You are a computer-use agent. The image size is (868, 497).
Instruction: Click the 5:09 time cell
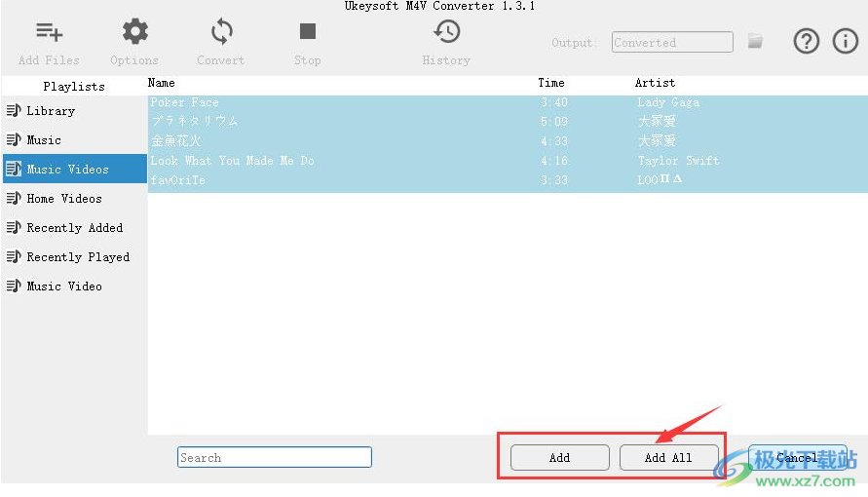point(554,121)
